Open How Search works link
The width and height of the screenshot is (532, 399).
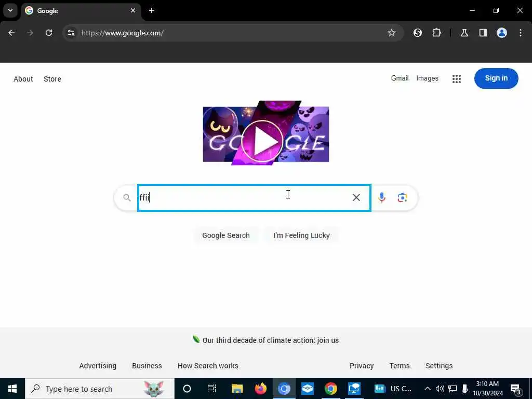208,366
